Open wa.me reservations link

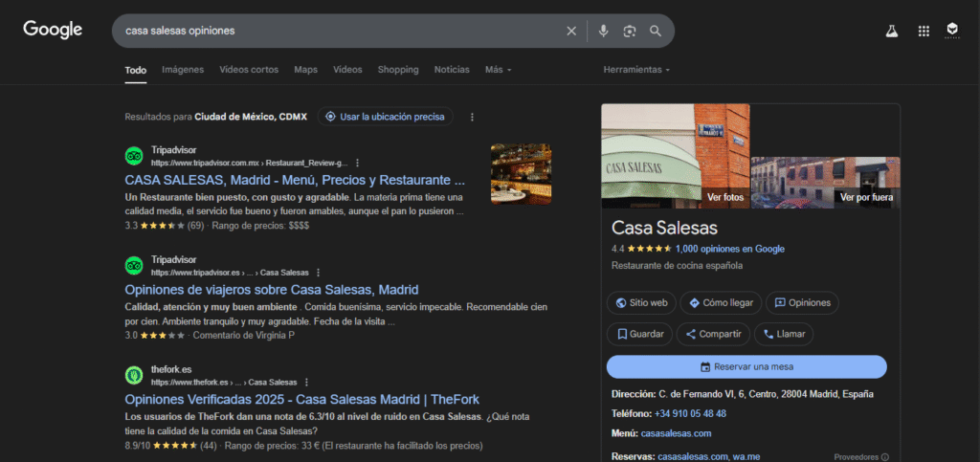746,457
